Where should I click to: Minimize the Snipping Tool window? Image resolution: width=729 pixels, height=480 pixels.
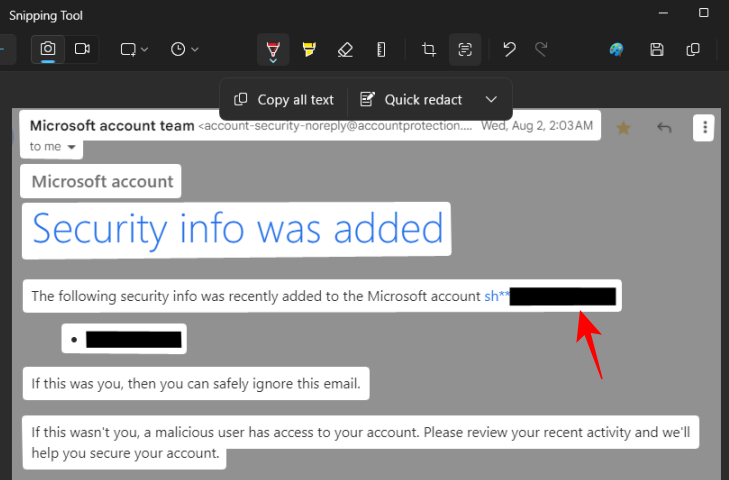point(663,13)
